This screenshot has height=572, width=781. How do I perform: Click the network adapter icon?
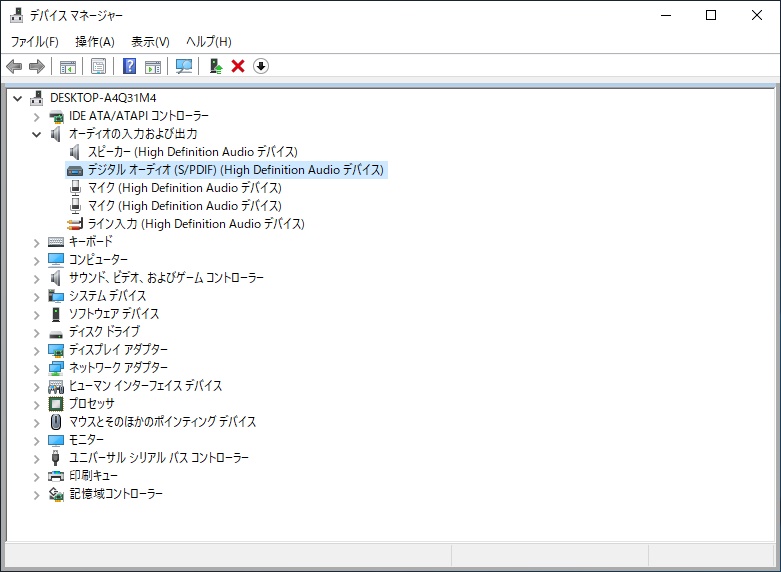[56, 368]
